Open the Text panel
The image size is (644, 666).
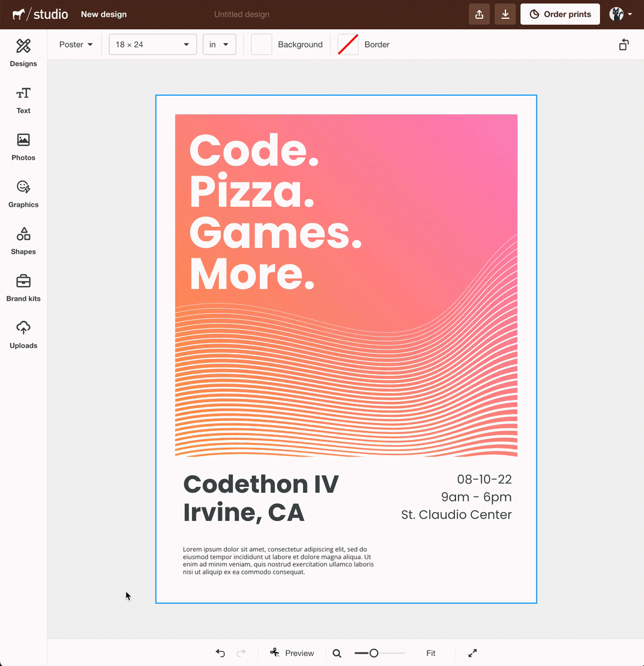tap(23, 100)
